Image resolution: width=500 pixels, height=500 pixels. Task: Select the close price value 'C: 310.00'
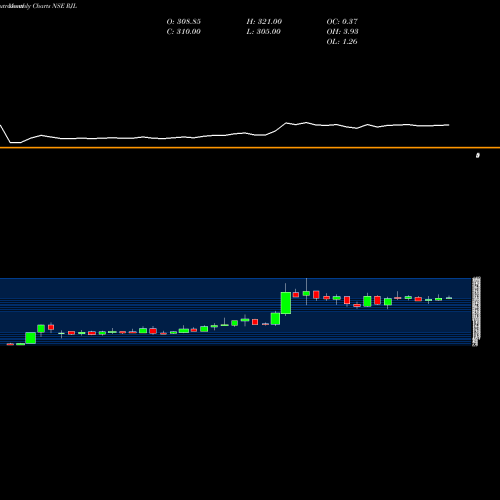click(x=184, y=32)
